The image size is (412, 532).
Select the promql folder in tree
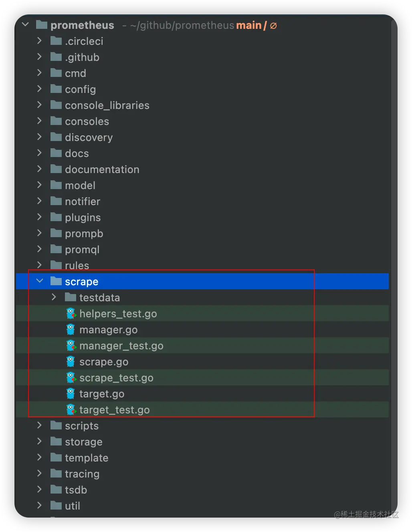tap(82, 250)
